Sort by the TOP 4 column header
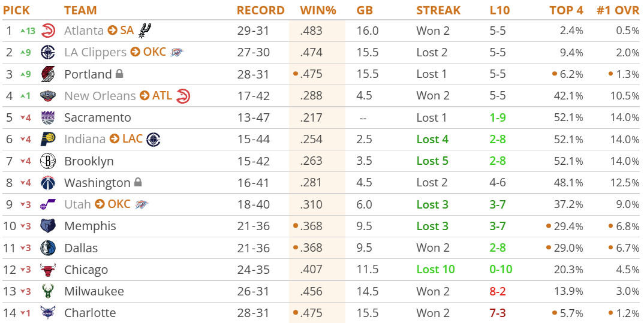The height and width of the screenshot is (323, 644). (x=566, y=10)
